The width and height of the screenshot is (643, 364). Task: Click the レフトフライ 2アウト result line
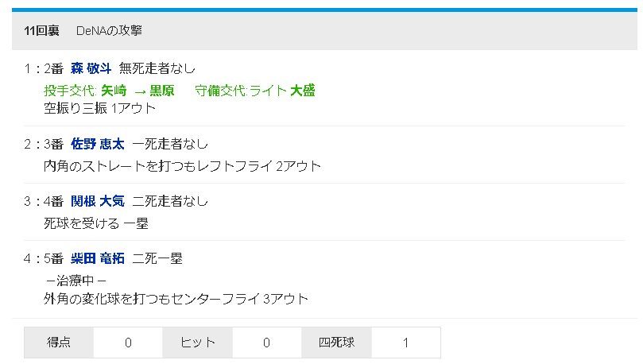[x=182, y=166]
